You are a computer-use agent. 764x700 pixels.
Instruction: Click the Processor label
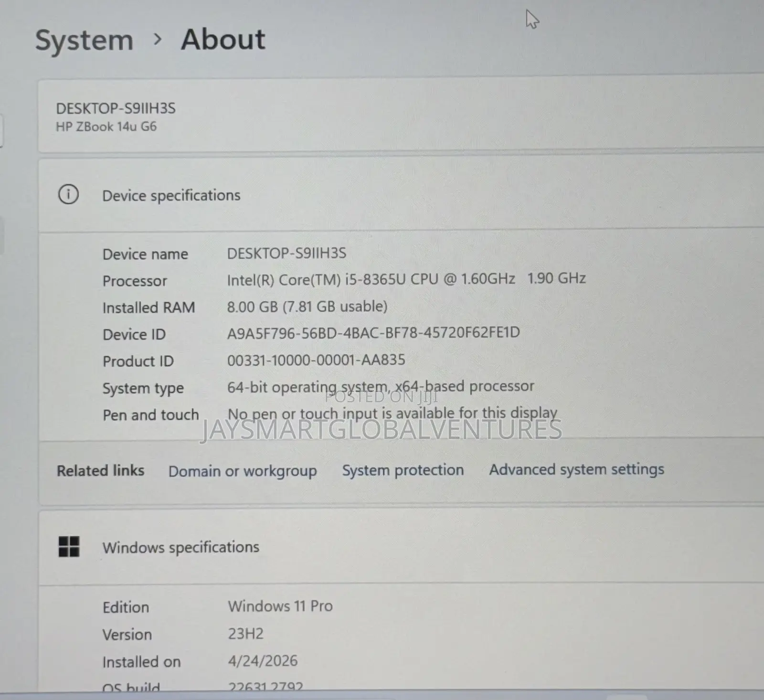click(x=135, y=281)
